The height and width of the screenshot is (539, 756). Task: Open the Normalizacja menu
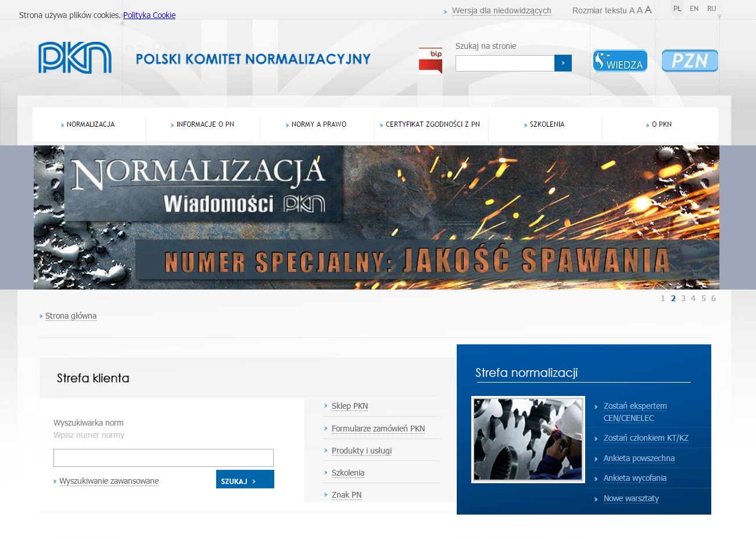click(91, 124)
